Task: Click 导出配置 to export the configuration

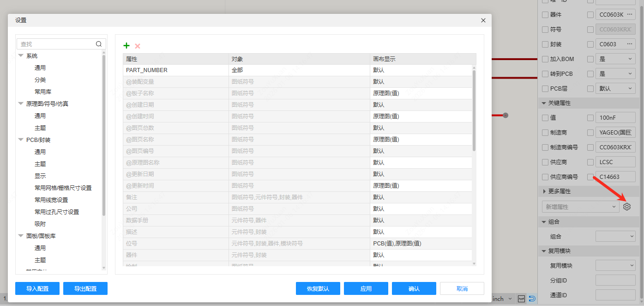Action: click(85, 288)
